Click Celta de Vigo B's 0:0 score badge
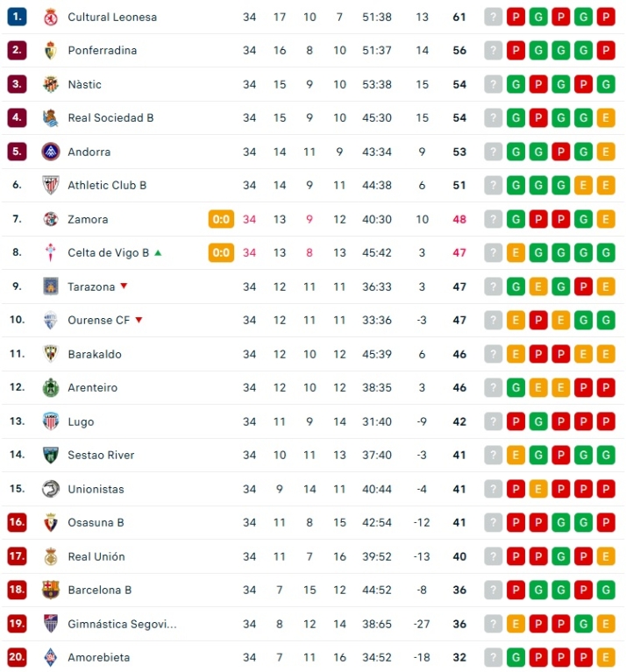This screenshot has height=672, width=626. click(x=221, y=252)
